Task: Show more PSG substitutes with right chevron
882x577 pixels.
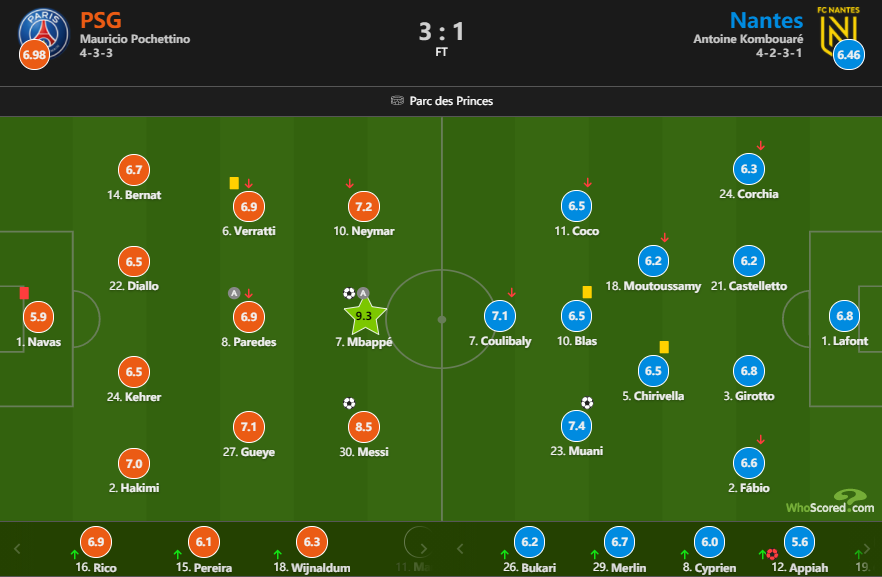Action: click(424, 548)
